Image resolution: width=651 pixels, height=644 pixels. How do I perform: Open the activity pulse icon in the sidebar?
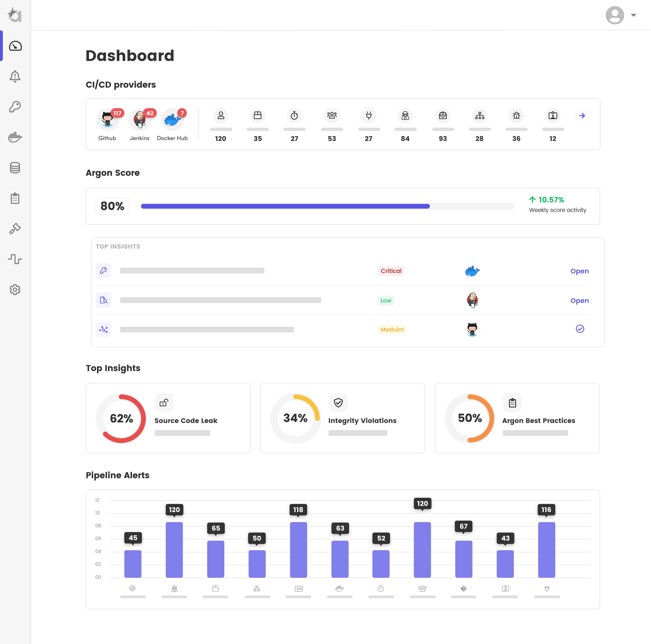[x=15, y=259]
